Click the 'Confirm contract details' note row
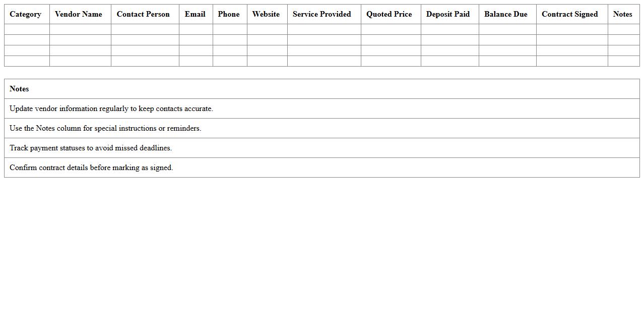644x328 pixels. coord(91,168)
